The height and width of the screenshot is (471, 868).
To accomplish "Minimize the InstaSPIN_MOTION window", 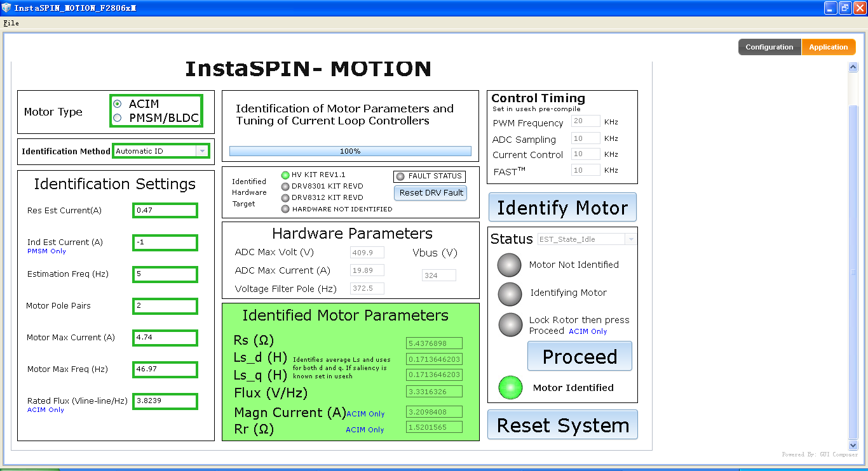I will [831, 8].
